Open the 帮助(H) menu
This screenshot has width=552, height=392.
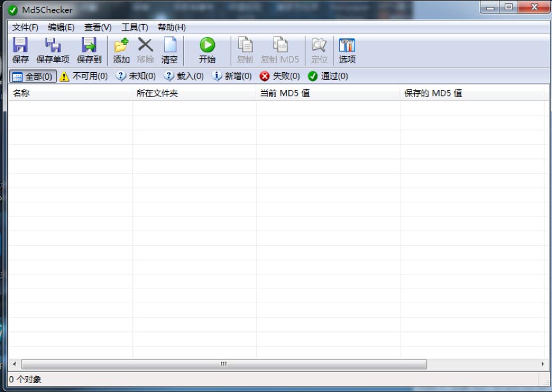(x=171, y=27)
